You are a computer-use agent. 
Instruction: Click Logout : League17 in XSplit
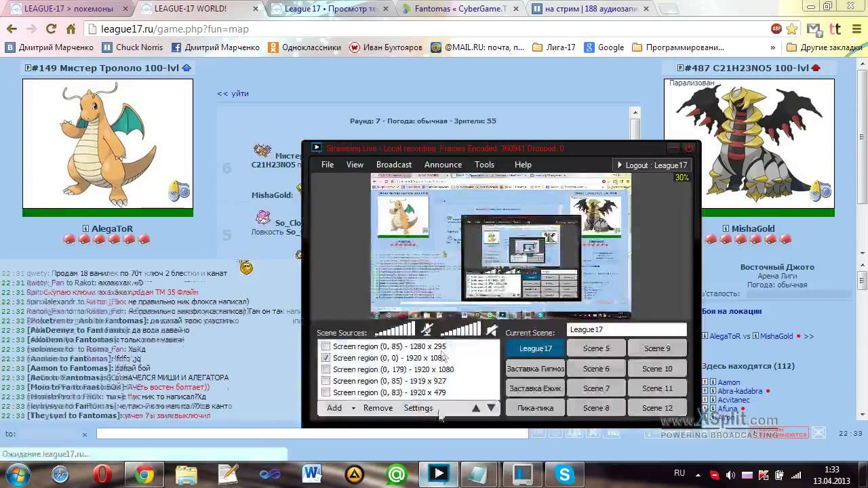pos(651,165)
